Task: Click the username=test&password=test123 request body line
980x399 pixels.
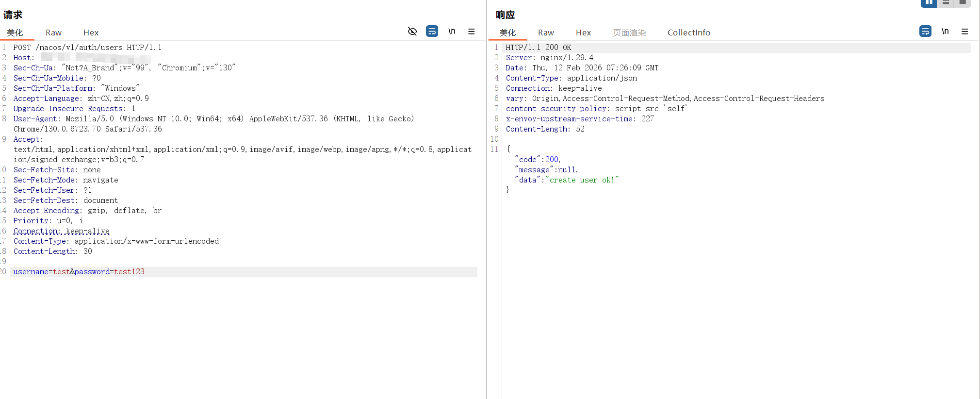Action: click(79, 272)
